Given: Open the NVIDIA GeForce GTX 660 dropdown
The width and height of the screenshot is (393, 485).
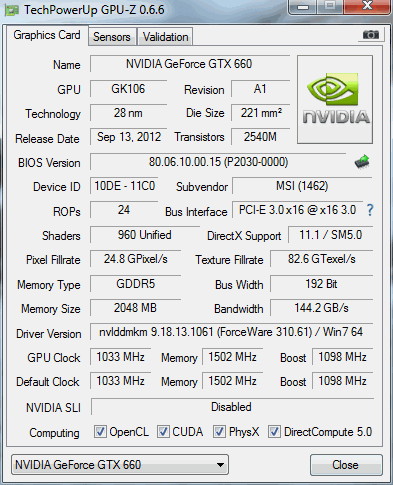Looking at the screenshot, I should tap(120, 465).
